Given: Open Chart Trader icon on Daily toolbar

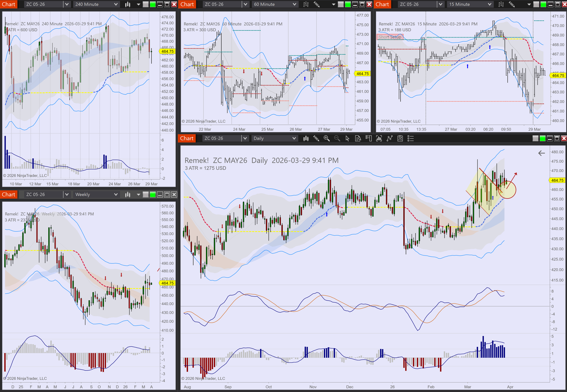Looking at the screenshot, I should coord(369,139).
